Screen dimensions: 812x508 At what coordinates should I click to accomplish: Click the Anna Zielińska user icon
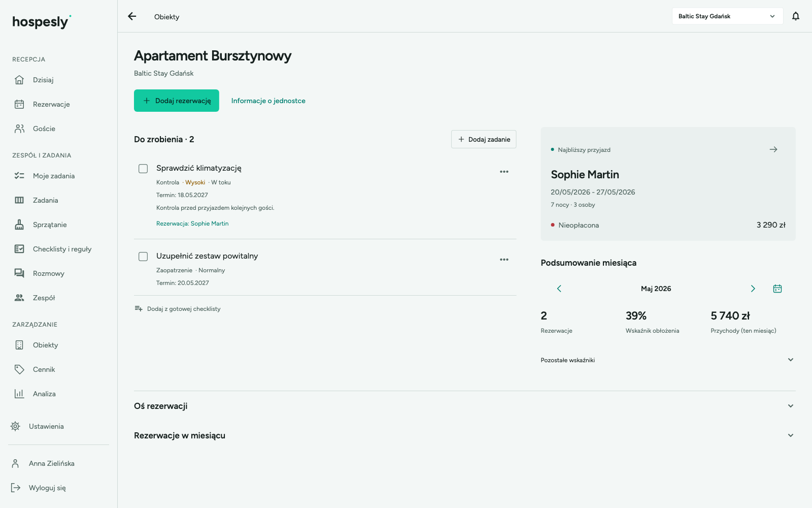(15, 463)
